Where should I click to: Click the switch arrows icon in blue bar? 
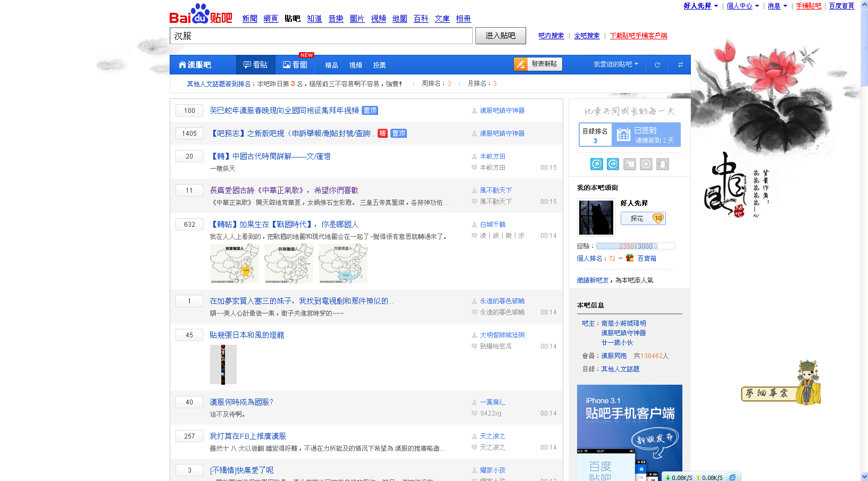(680, 65)
